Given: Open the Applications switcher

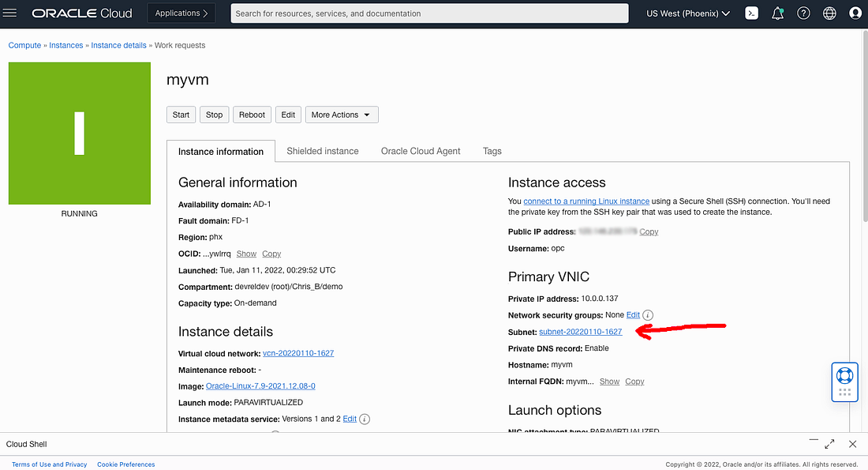Looking at the screenshot, I should [x=181, y=13].
